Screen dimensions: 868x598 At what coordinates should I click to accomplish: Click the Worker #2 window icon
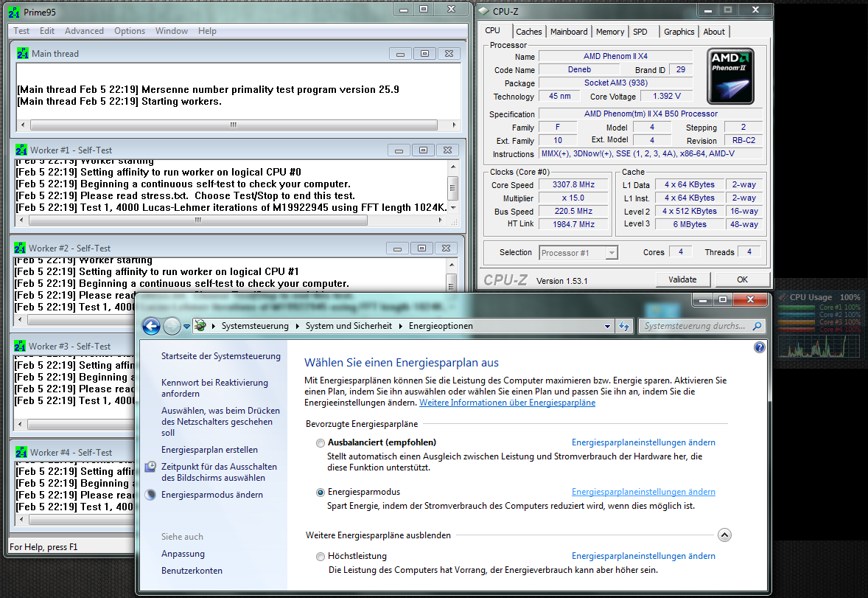[x=20, y=248]
